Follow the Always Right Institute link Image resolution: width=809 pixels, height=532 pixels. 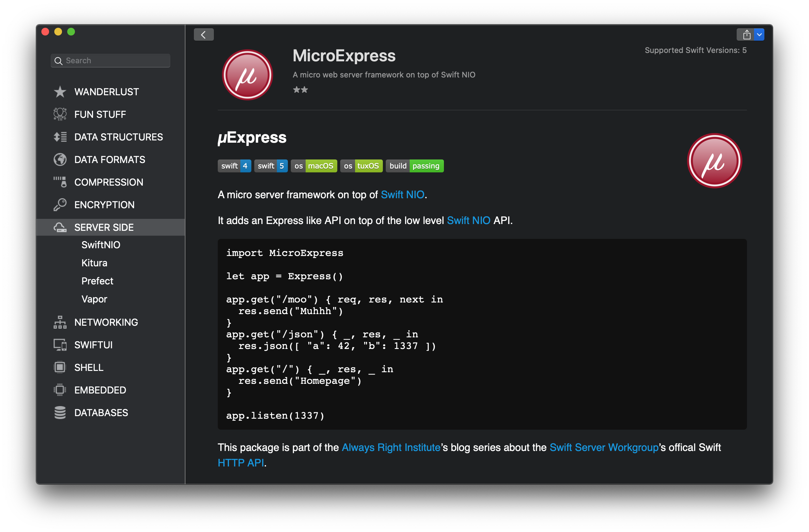[391, 447]
